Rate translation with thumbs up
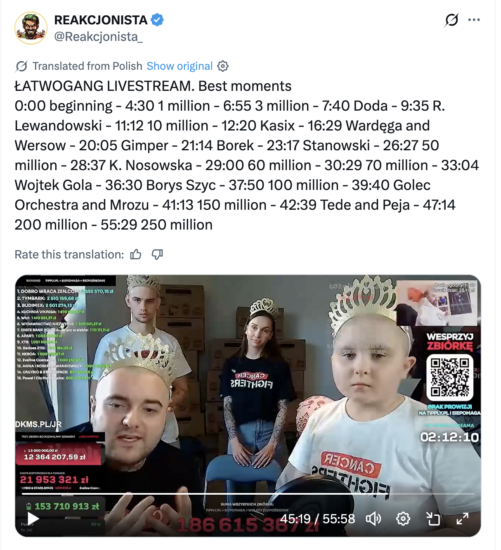The image size is (501, 550). 136,254
